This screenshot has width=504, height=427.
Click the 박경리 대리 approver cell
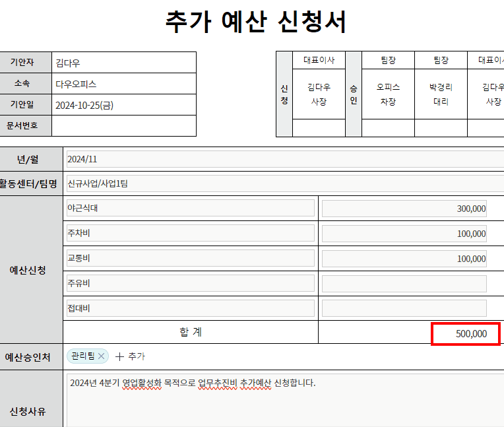point(441,94)
